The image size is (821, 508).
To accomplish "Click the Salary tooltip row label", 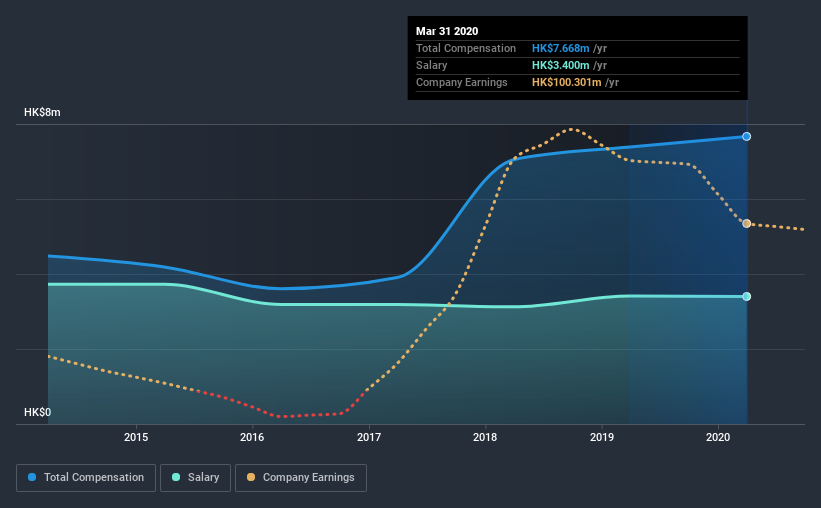I will (x=431, y=65).
